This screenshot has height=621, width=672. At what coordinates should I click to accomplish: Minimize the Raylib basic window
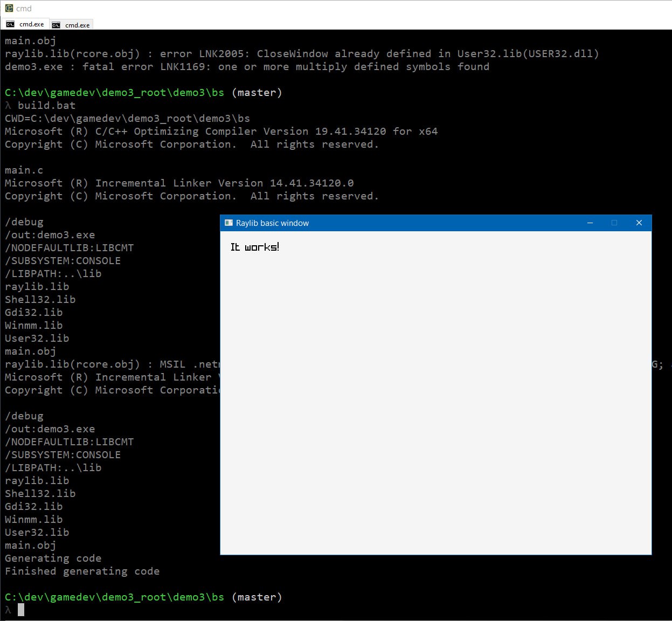(590, 223)
